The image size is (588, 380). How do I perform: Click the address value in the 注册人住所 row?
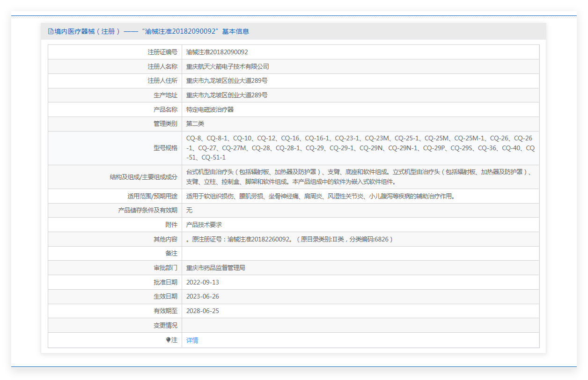click(227, 80)
